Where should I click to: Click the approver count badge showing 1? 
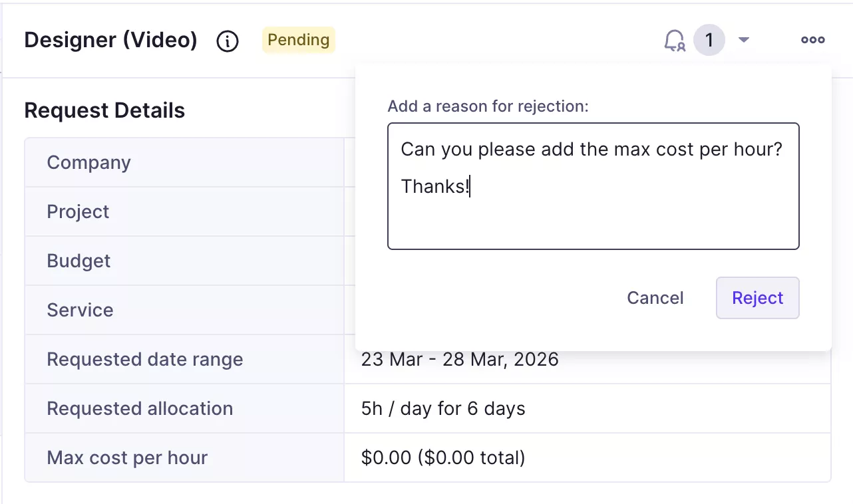(709, 41)
